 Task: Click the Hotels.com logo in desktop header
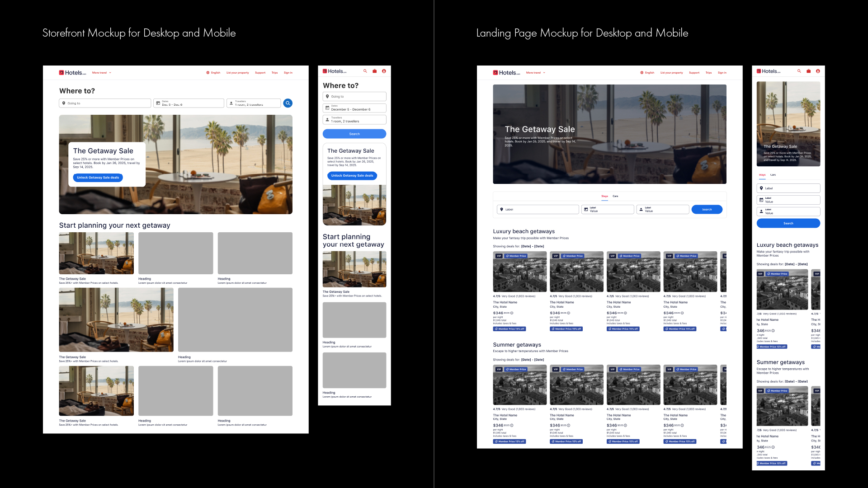pos(71,72)
